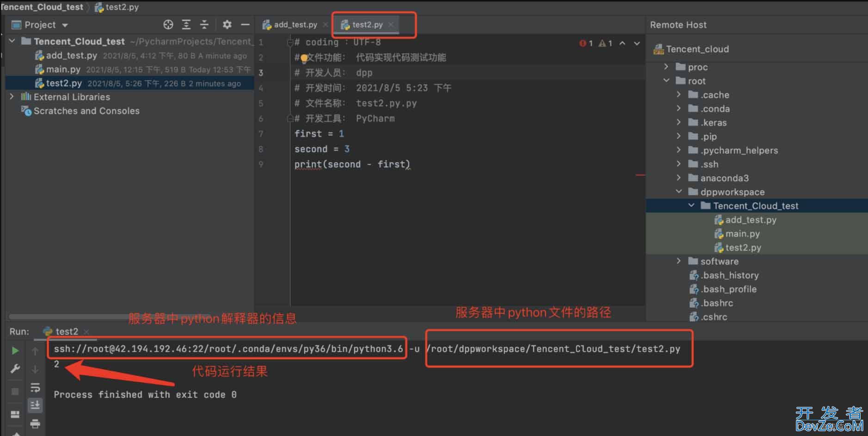Image resolution: width=868 pixels, height=436 pixels.
Task: Collapse the dppworkspace remote folder
Action: pos(679,192)
